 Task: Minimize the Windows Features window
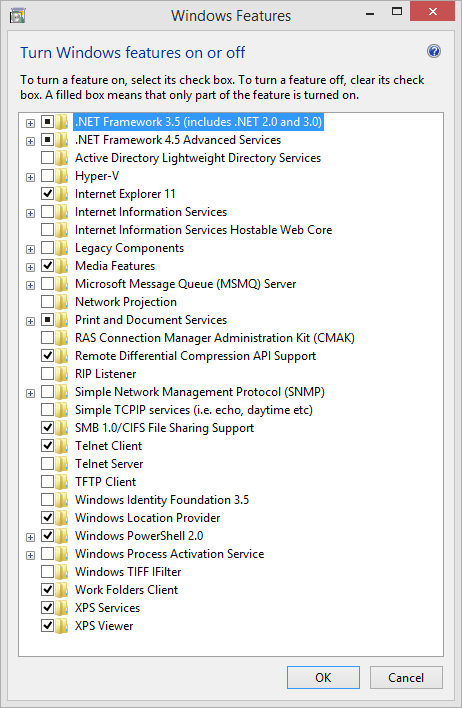(x=370, y=13)
